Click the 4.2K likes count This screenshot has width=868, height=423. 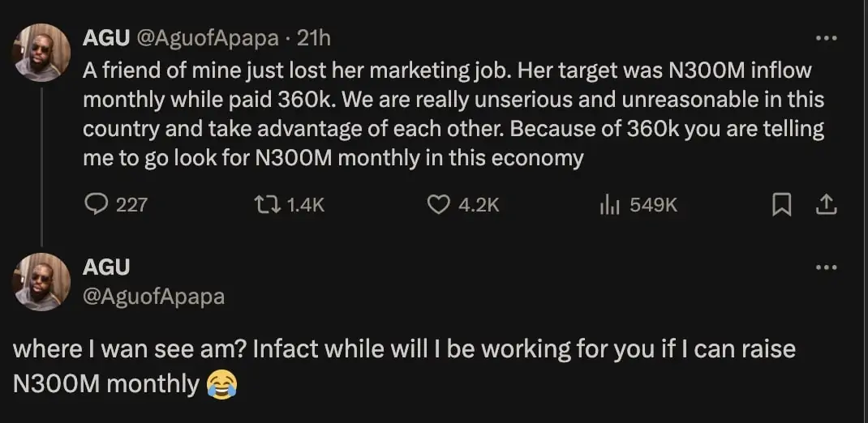(479, 205)
